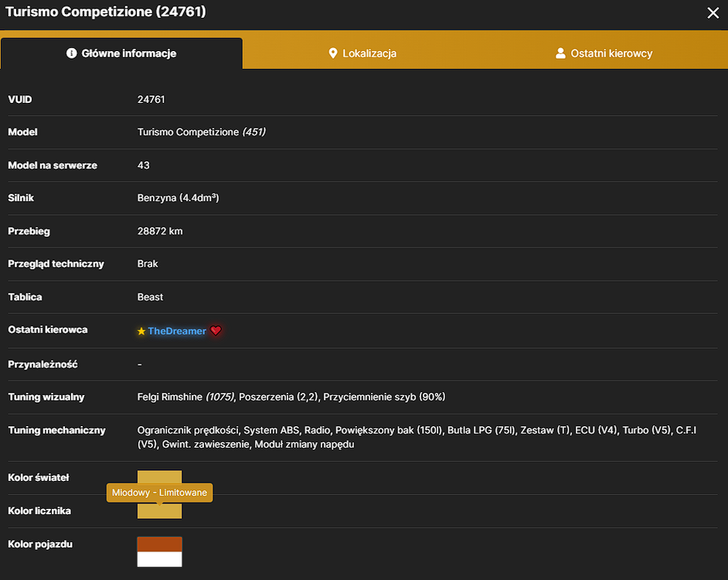Click the Kolor świateł yellow swatch
Image resolution: width=728 pixels, height=580 pixels.
point(159,477)
